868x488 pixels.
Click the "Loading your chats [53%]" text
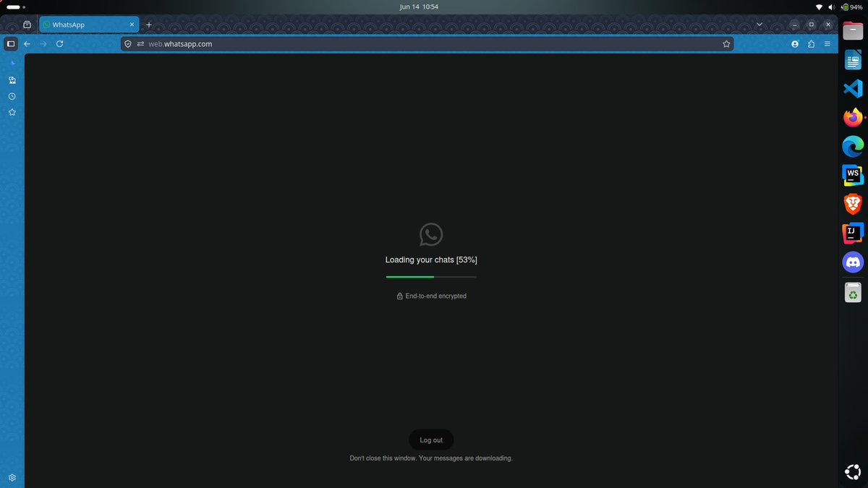[x=431, y=260]
